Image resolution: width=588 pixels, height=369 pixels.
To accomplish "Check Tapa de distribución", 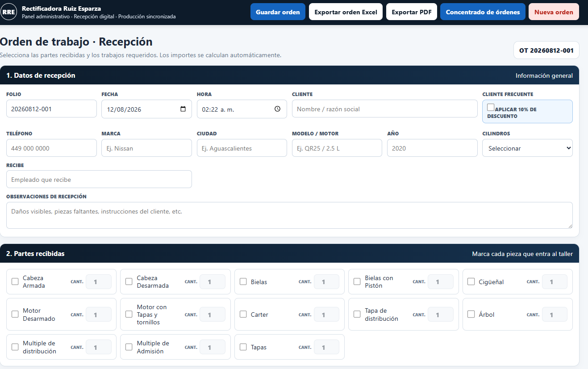I will point(357,314).
